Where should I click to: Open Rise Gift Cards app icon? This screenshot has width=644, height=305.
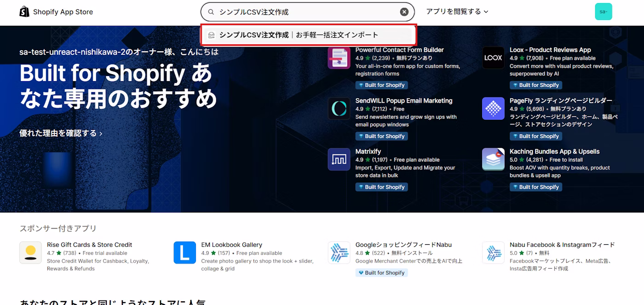(30, 252)
